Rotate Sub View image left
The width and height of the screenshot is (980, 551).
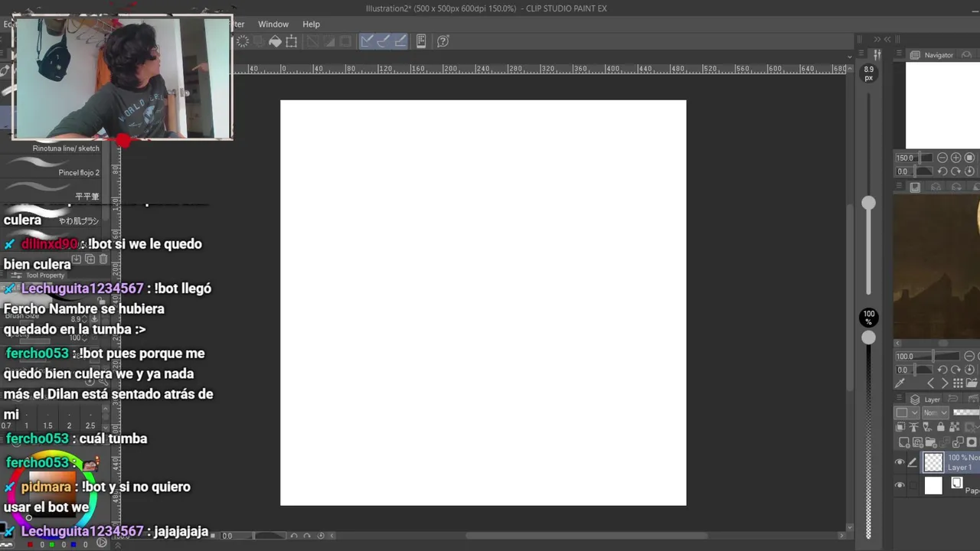[x=942, y=370]
